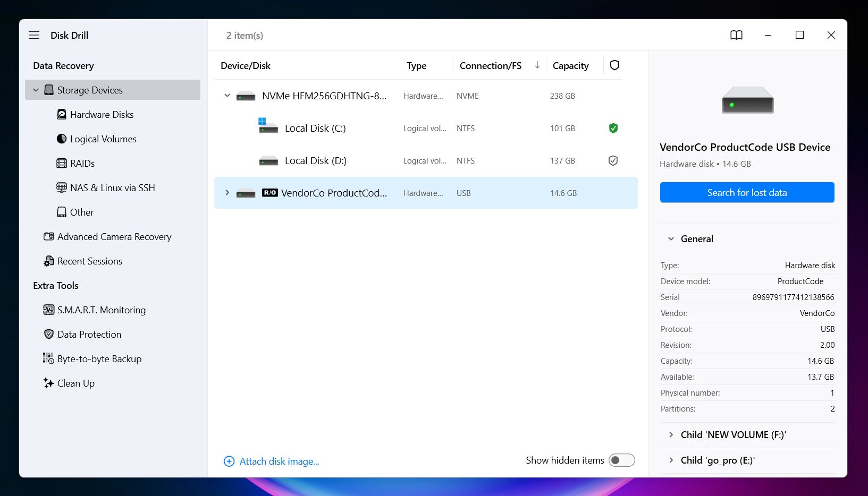Image resolution: width=868 pixels, height=496 pixels.
Task: Select NVMe HFM256GDHTNG disk name
Action: click(324, 96)
